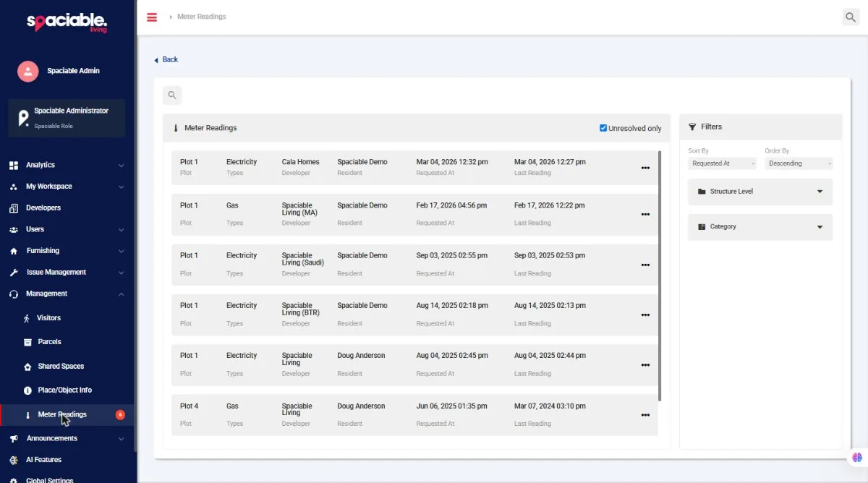
Task: Expand the Issue Management chevron
Action: (122, 273)
